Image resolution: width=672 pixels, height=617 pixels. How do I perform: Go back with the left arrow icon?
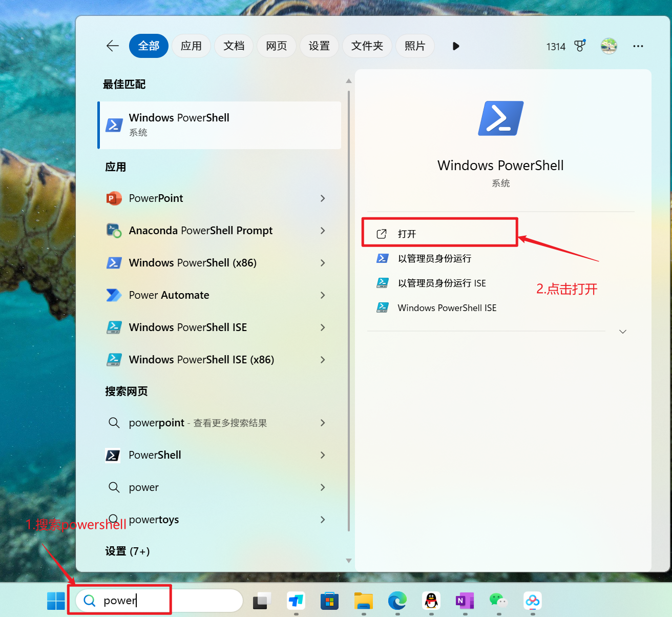coord(113,46)
